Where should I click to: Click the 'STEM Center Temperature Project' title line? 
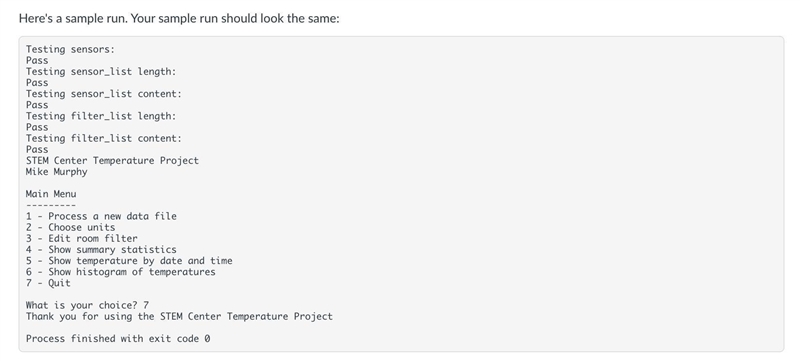[112, 161]
